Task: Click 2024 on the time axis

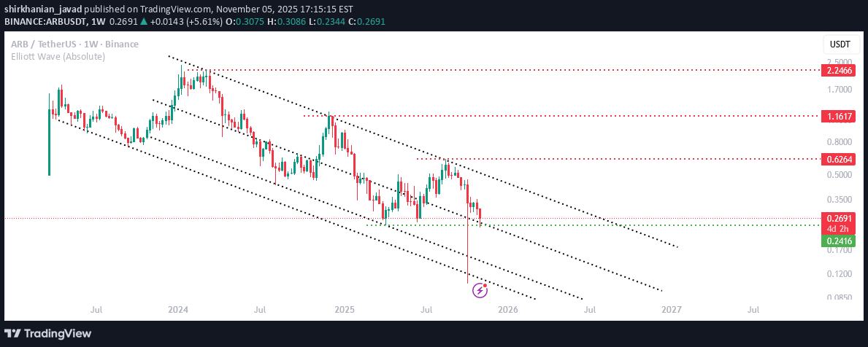Action: (178, 309)
